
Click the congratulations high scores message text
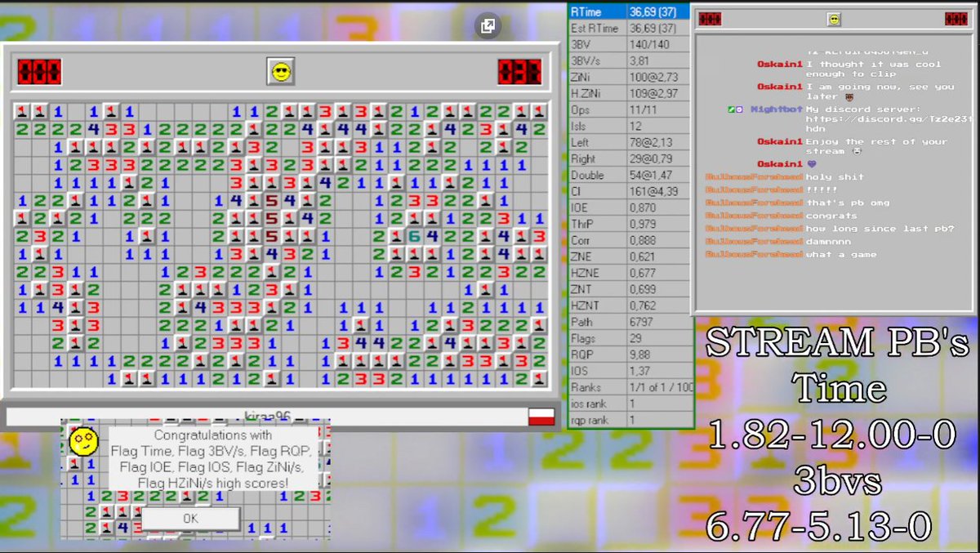214,459
